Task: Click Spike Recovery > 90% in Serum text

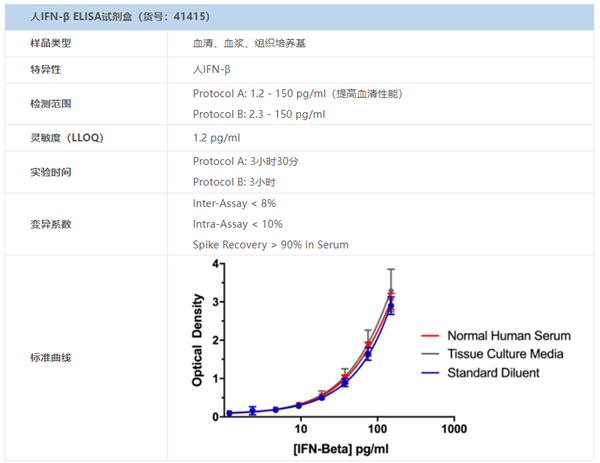Action: pyautogui.click(x=270, y=245)
